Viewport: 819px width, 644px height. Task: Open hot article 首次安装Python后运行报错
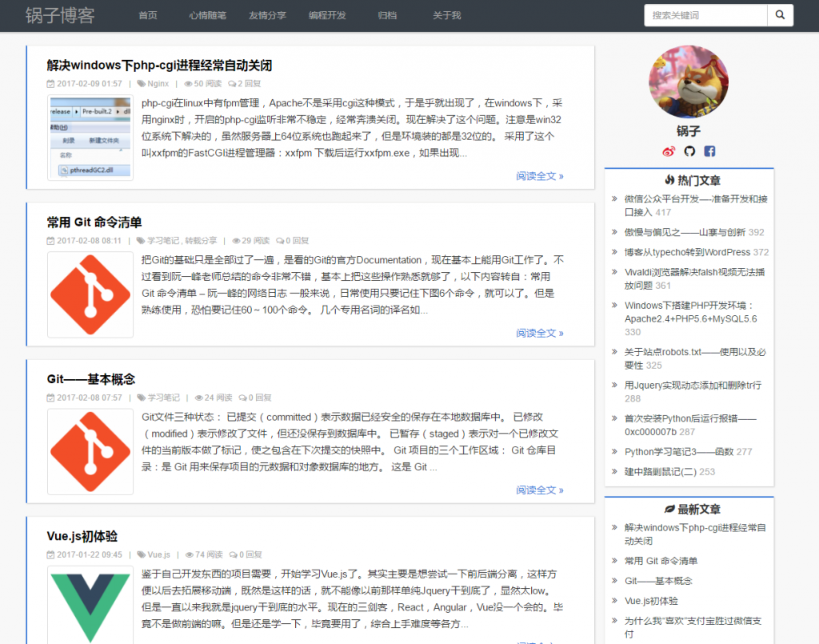[690, 425]
